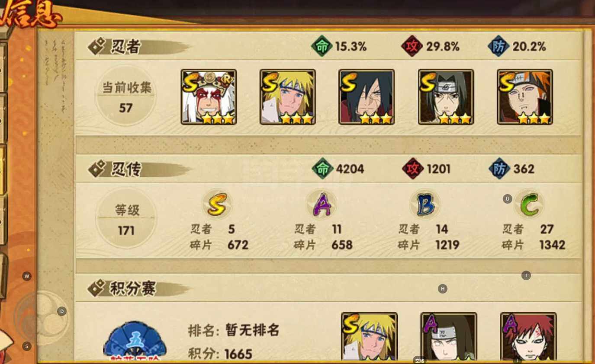Select the orange-haired Pain portrait
Image resolution: width=595 pixels, height=364 pixels.
coord(525,97)
